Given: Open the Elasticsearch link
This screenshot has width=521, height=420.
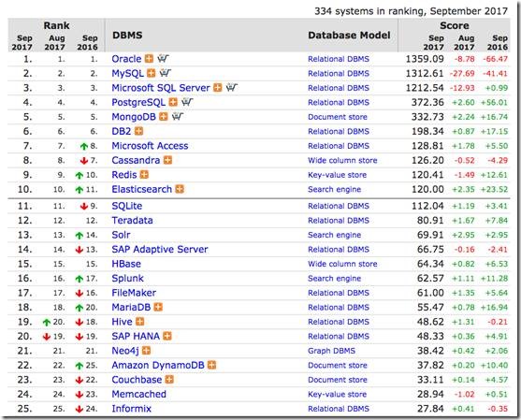Looking at the screenshot, I should tap(142, 189).
